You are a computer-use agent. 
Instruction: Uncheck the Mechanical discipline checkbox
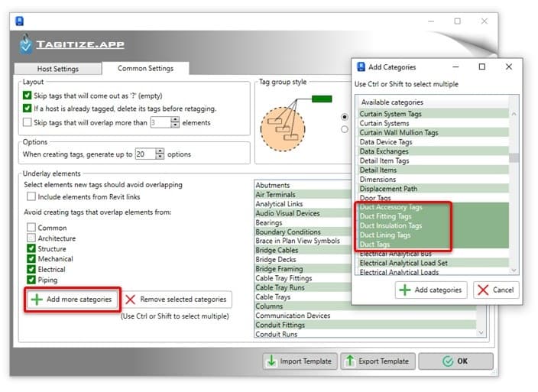pos(31,258)
